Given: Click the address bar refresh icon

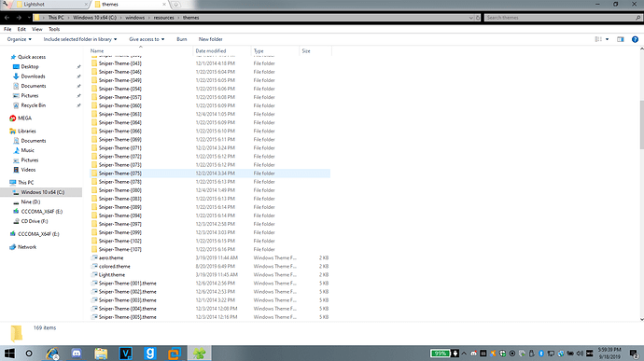Looking at the screenshot, I should [478, 18].
